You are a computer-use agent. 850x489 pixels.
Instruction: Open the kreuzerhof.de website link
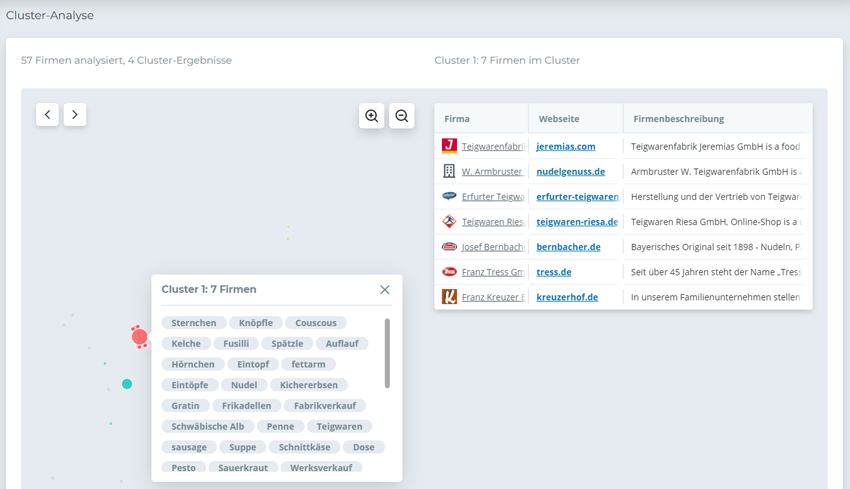click(568, 297)
